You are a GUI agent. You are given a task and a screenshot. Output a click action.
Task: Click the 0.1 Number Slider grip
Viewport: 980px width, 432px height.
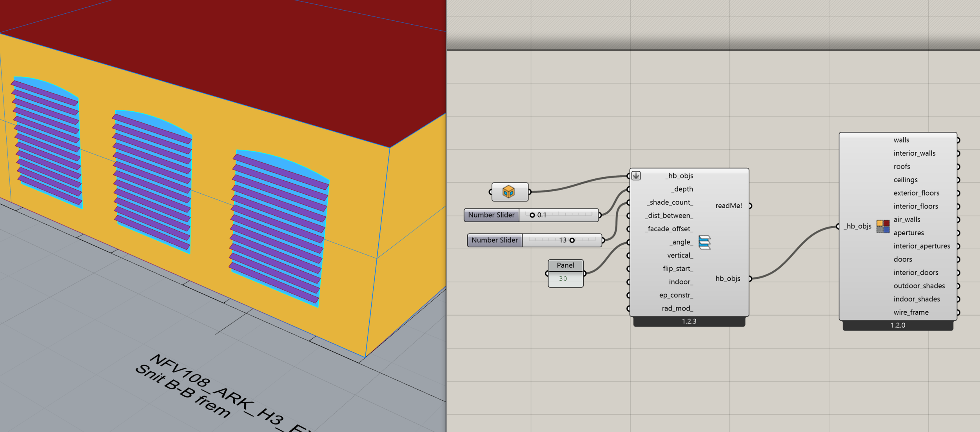532,215
